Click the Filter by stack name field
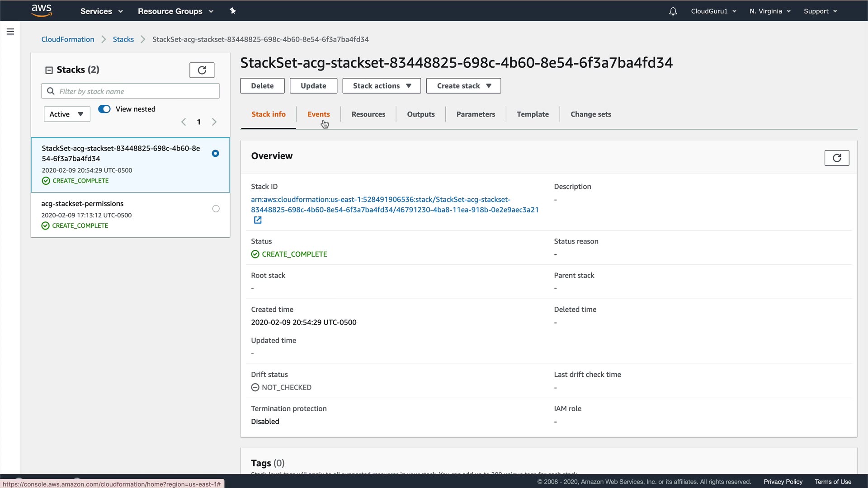Viewport: 868px width, 488px height. click(136, 91)
